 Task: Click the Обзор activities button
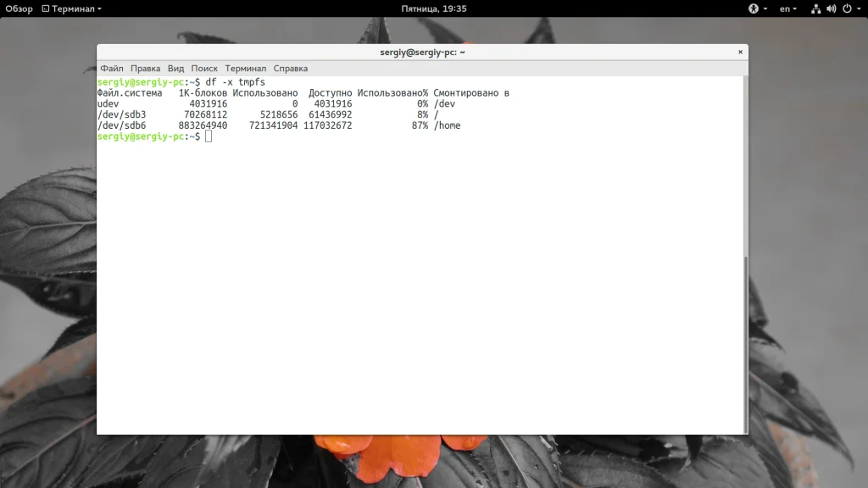[x=19, y=8]
